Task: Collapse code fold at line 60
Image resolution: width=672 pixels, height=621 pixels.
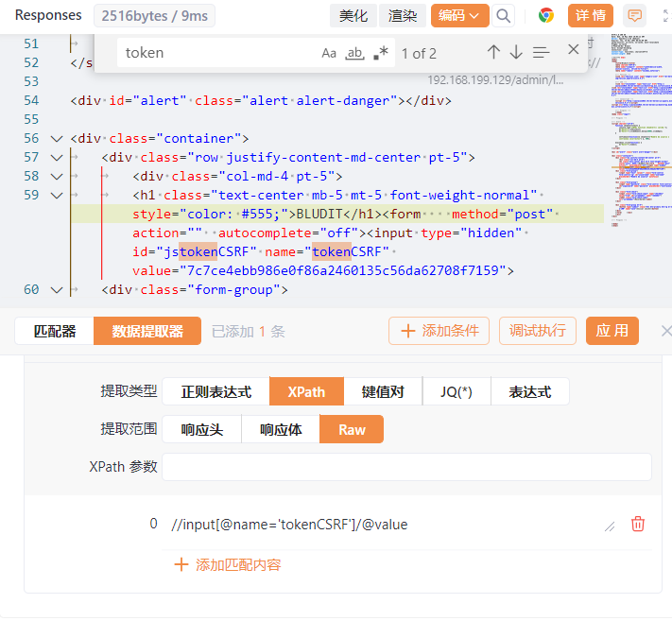Action: pyautogui.click(x=57, y=290)
